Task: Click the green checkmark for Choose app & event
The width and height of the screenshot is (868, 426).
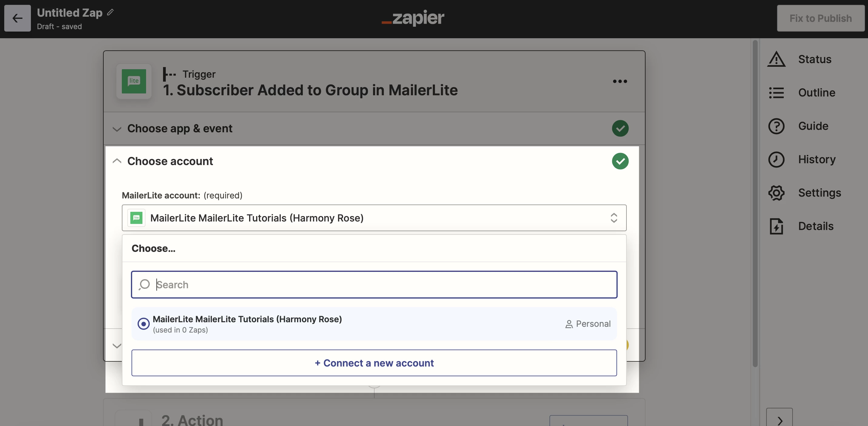Action: tap(620, 129)
